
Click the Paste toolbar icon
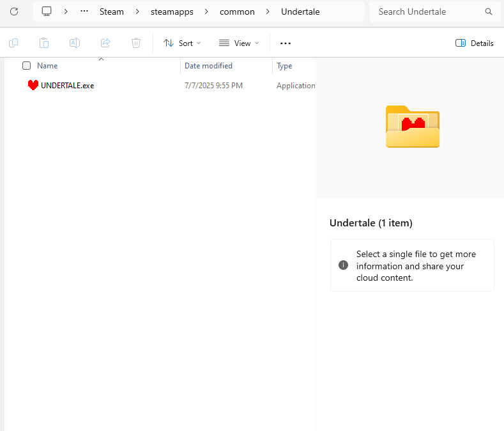(x=44, y=43)
